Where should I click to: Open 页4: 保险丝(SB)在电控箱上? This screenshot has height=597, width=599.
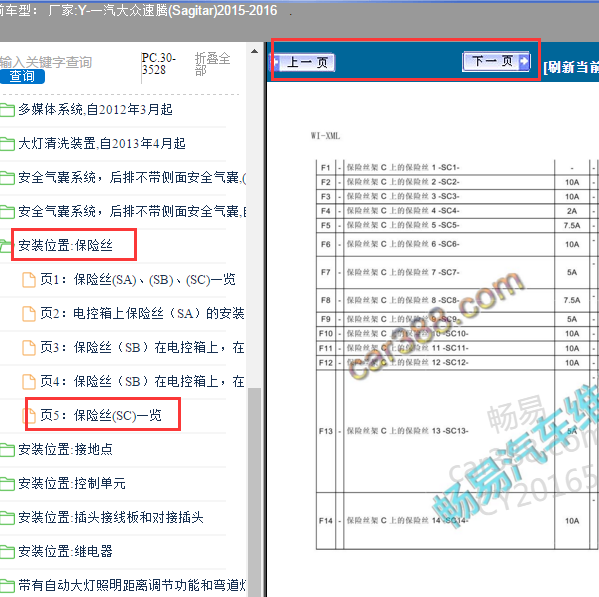pyautogui.click(x=142, y=381)
